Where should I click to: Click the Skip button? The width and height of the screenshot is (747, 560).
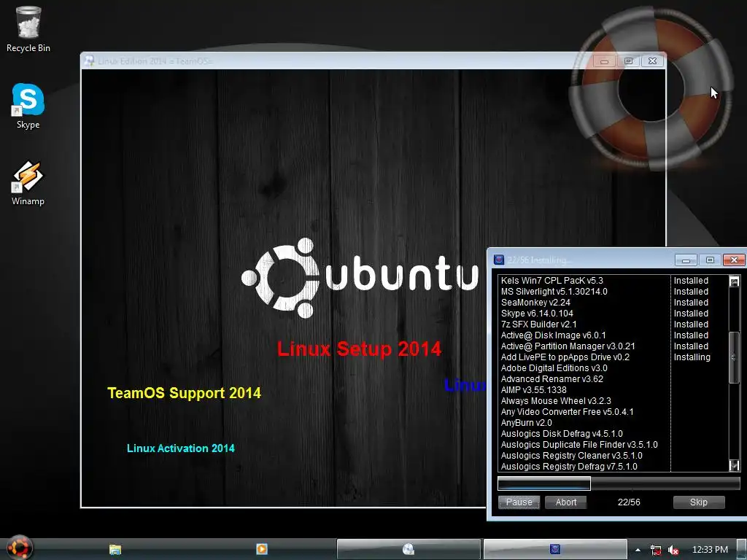click(x=699, y=502)
